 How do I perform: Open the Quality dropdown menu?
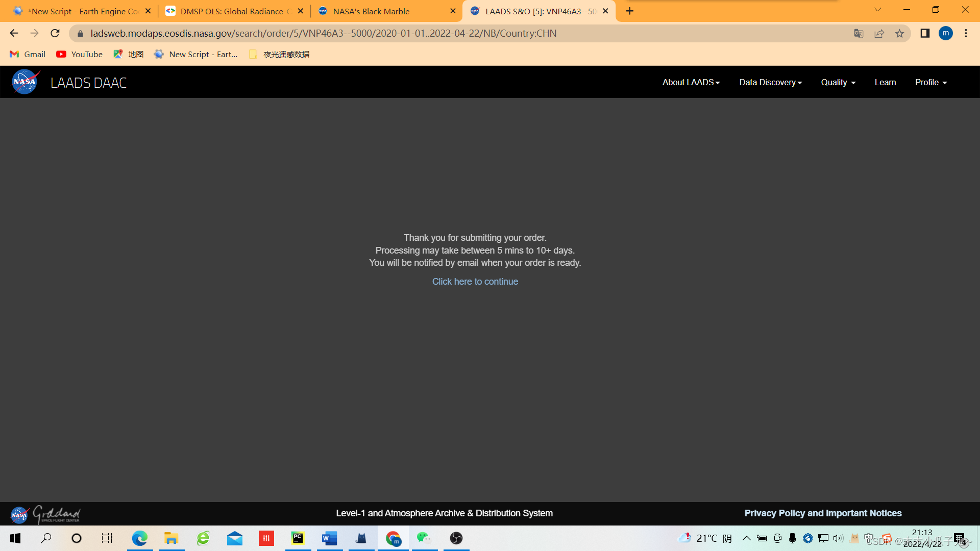click(x=838, y=83)
